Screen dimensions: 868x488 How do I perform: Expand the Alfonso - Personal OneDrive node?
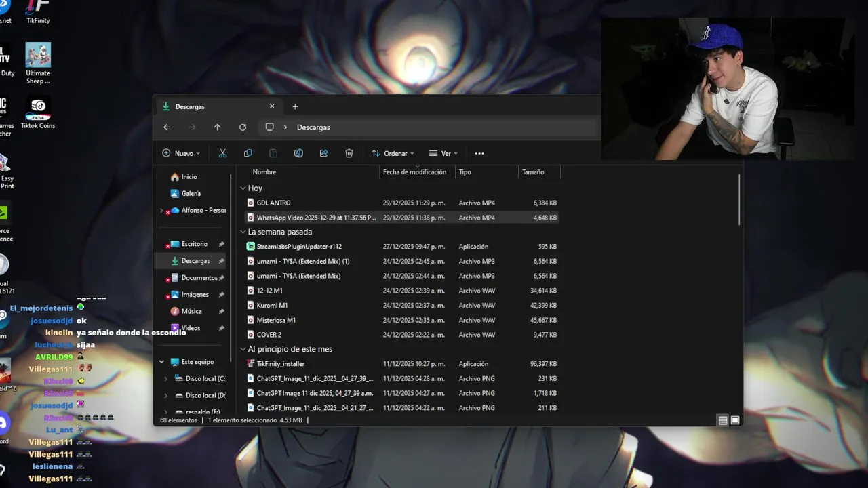coord(161,211)
